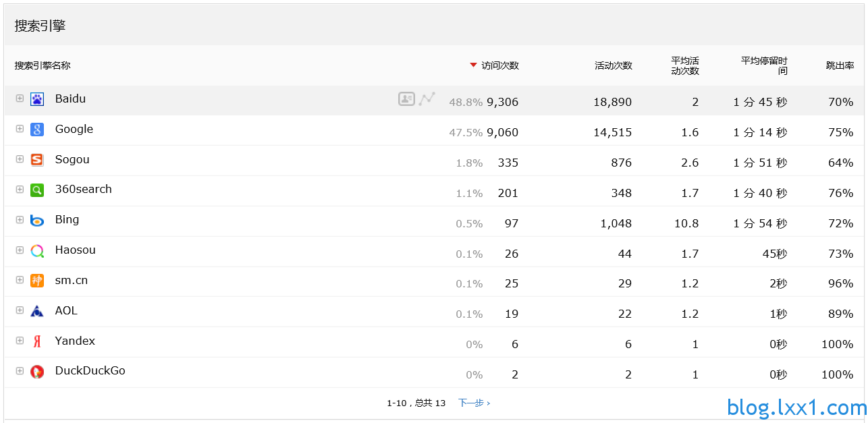This screenshot has width=868, height=423.
Task: Sort by 搜索引擎名称 column header
Action: coord(43,65)
